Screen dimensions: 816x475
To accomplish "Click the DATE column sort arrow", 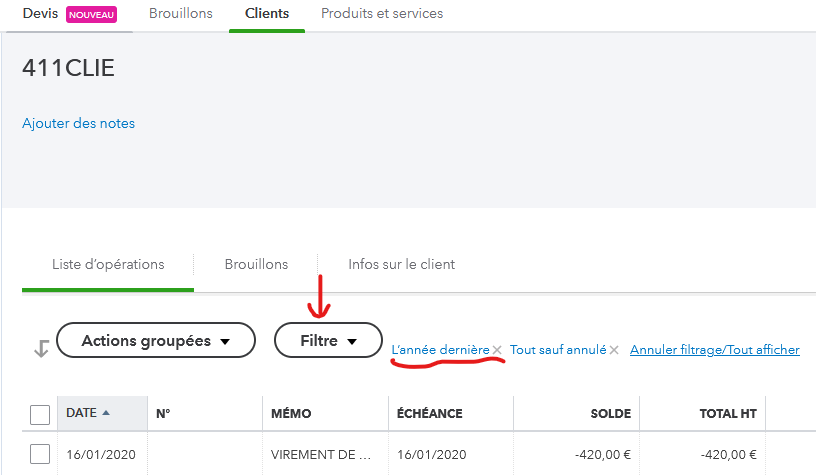I will 106,413.
